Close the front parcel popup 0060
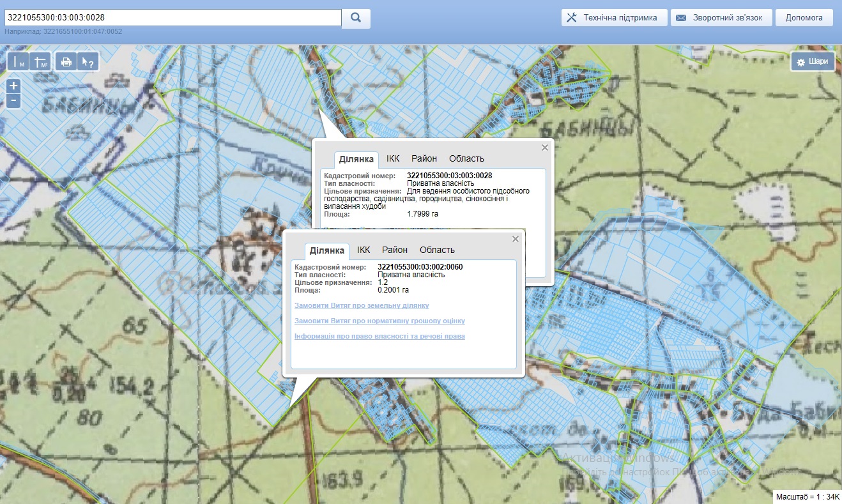Viewport: 842px width, 504px height. tap(516, 239)
